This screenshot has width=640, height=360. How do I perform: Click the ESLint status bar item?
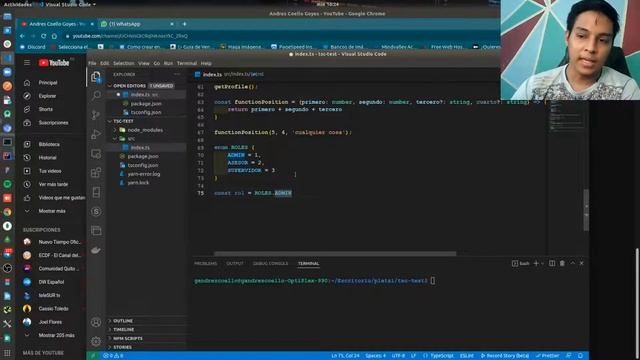467,356
